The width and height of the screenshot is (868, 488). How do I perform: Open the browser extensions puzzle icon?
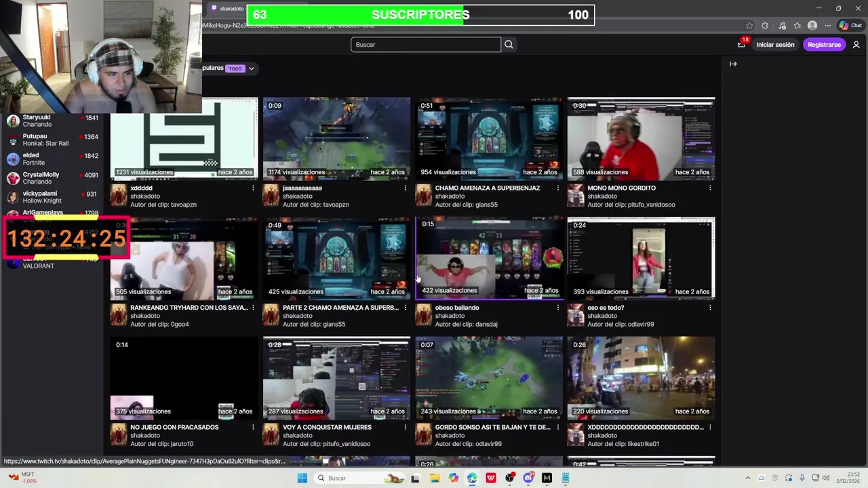click(x=765, y=26)
